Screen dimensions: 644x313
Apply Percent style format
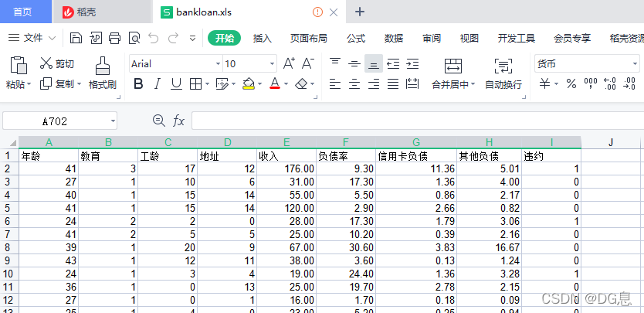click(x=571, y=84)
